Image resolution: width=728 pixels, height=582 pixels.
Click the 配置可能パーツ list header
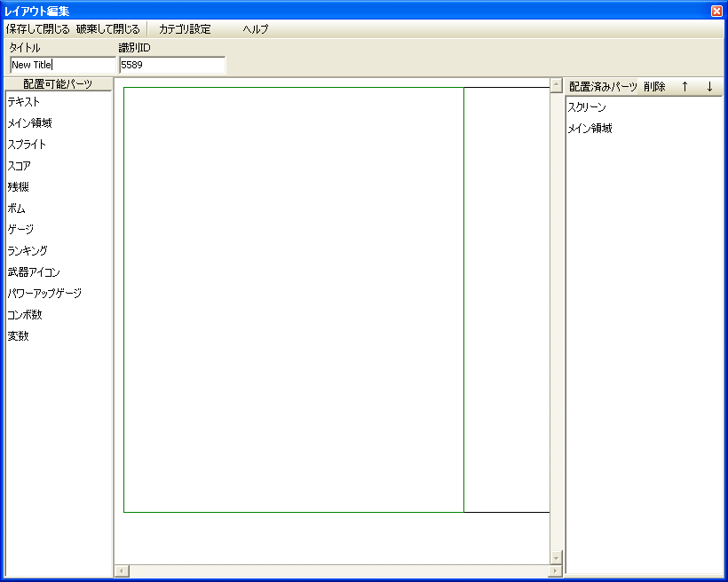point(59,84)
